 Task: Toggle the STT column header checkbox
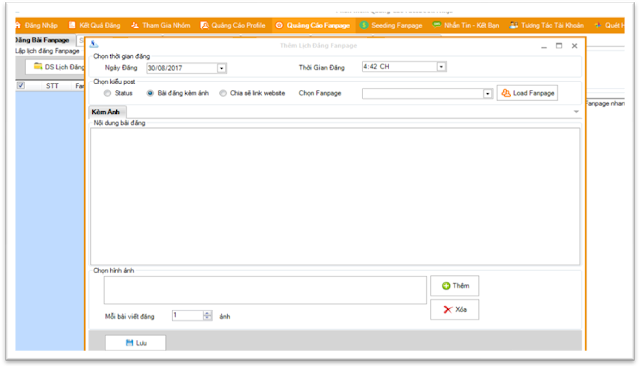(21, 86)
